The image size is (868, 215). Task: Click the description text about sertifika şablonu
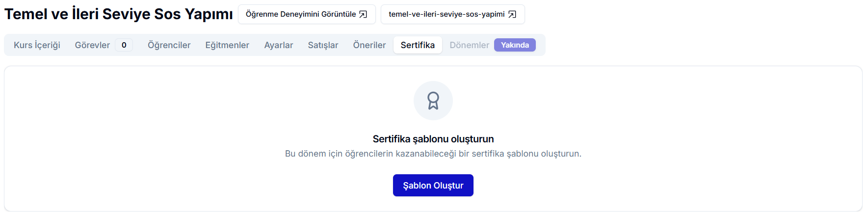433,154
